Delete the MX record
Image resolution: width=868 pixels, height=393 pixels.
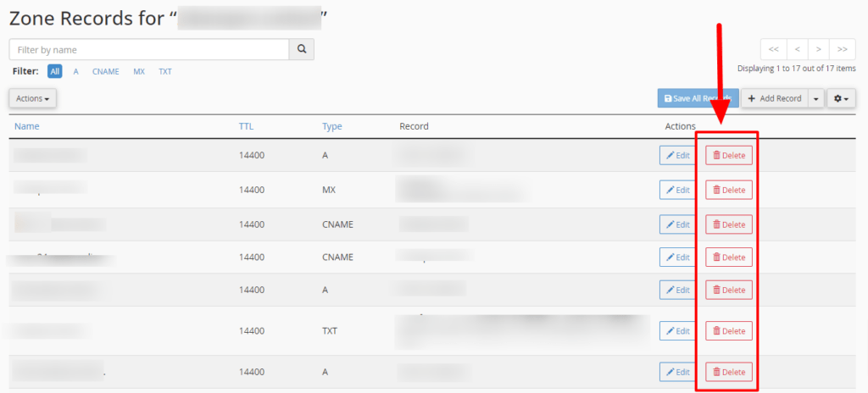[729, 190]
